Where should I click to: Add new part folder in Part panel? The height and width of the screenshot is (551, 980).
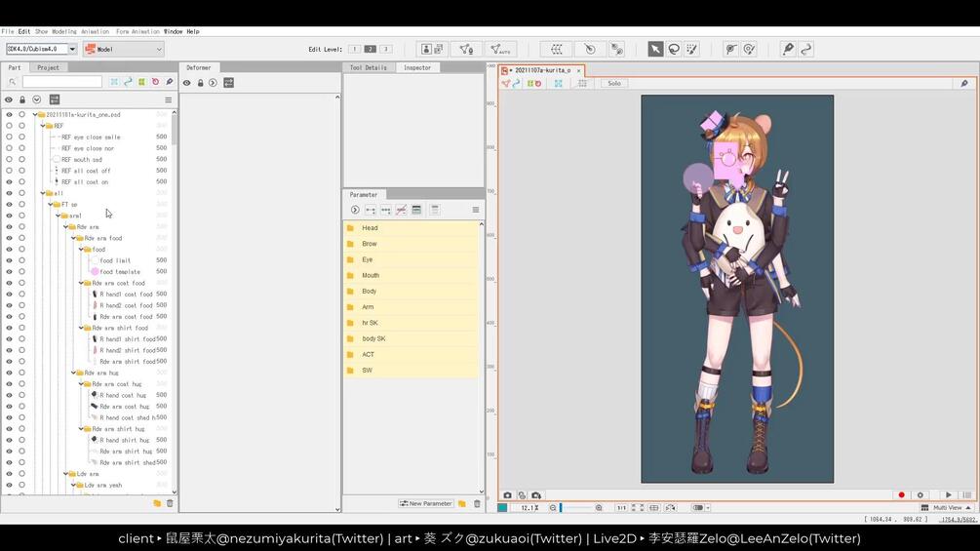[157, 503]
